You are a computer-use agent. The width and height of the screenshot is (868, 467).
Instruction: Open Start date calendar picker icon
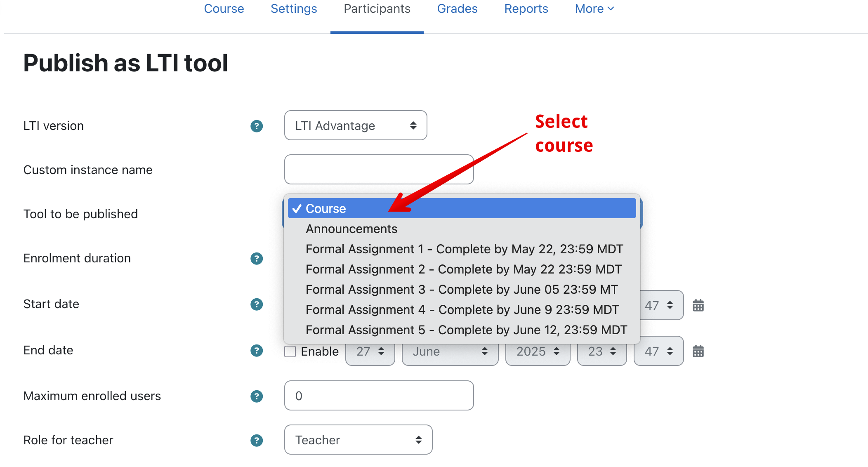point(698,306)
